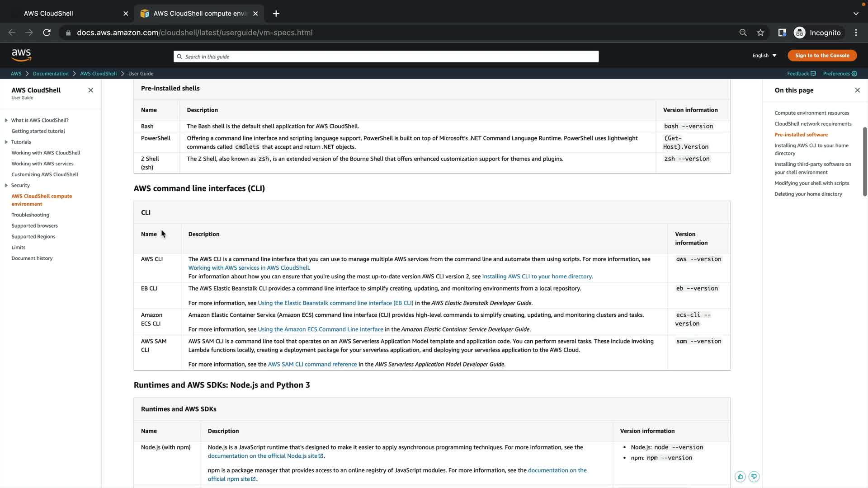
Task: Click the thumbs down feedback icon
Action: 754,476
